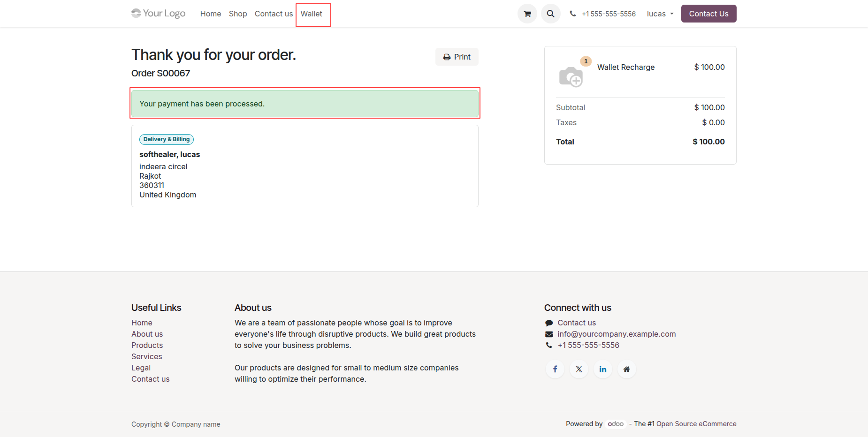Call the header phone number +1 555-555-5556
Image resolution: width=868 pixels, height=437 pixels.
coord(609,14)
